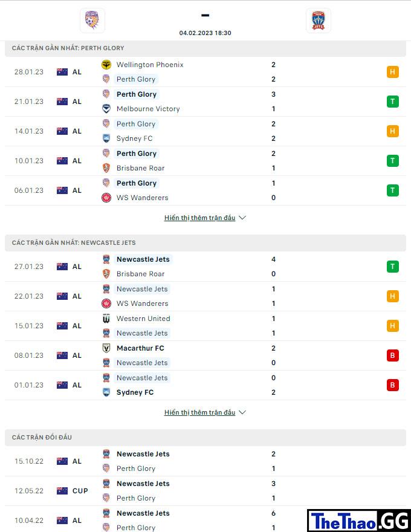Click the TheThao.GG watermark logo

tap(359, 521)
